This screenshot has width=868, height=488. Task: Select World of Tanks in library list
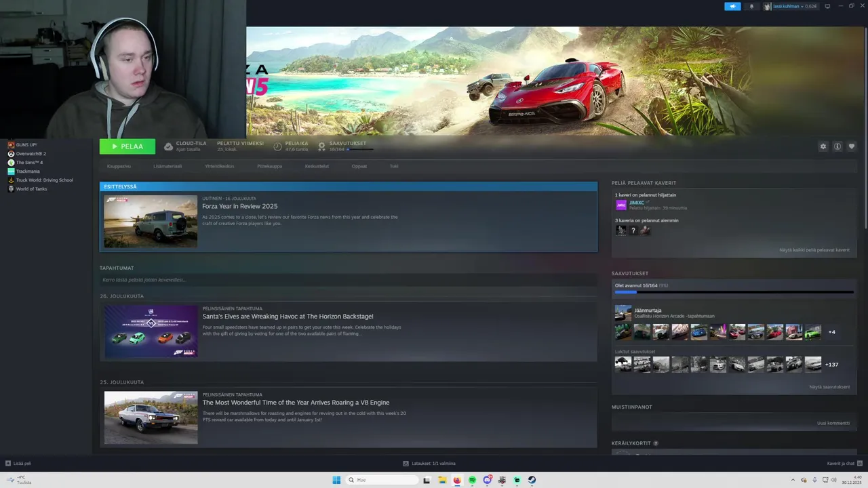(27, 189)
